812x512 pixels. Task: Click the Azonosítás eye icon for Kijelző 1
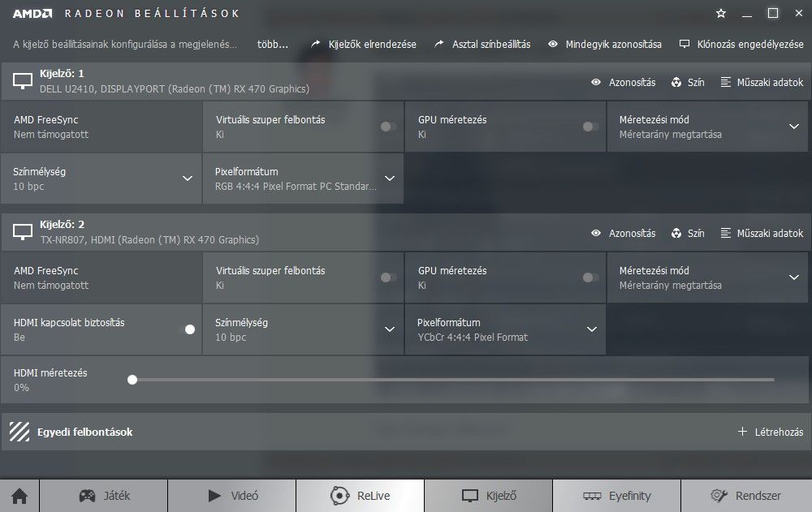click(x=596, y=82)
